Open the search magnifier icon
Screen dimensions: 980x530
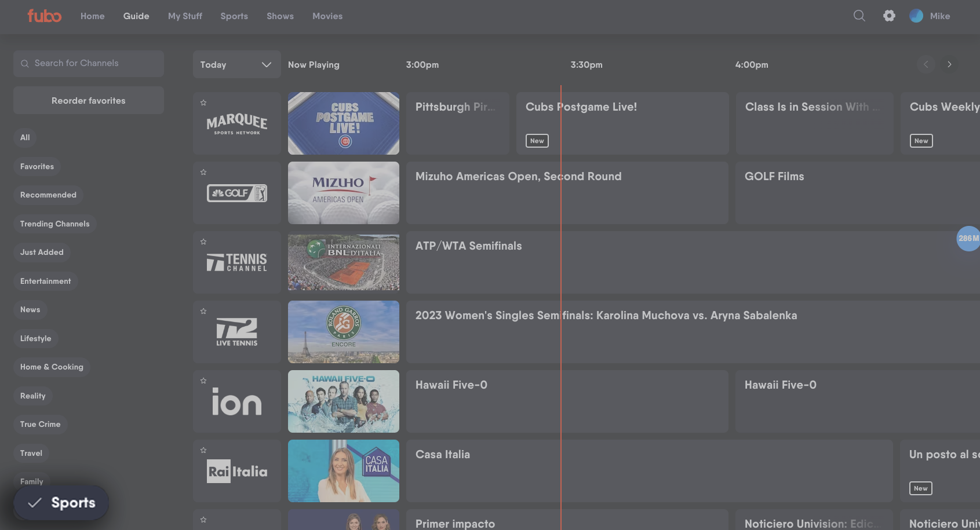[x=859, y=16]
